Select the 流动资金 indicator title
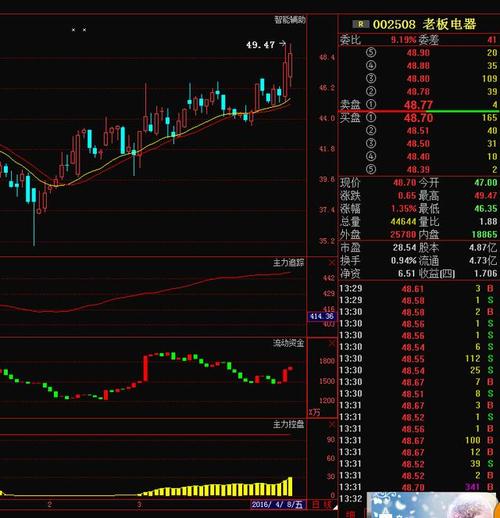The width and height of the screenshot is (500, 518). click(289, 343)
